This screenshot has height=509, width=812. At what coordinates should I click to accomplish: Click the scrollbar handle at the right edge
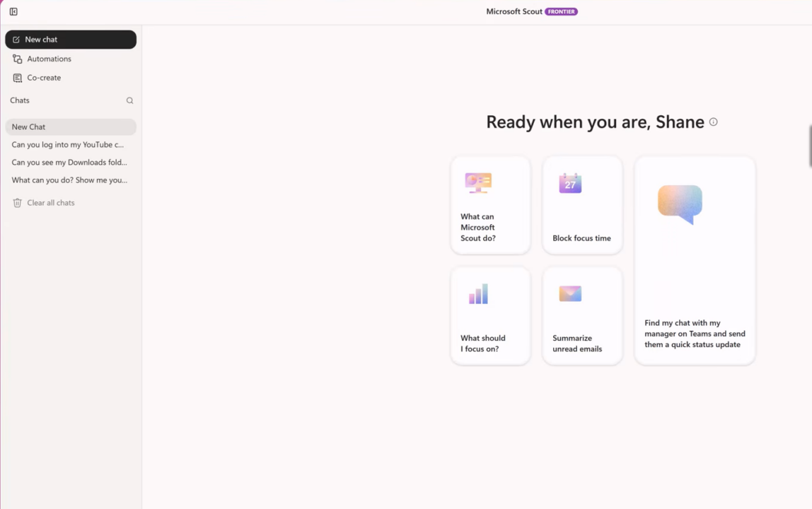810,146
